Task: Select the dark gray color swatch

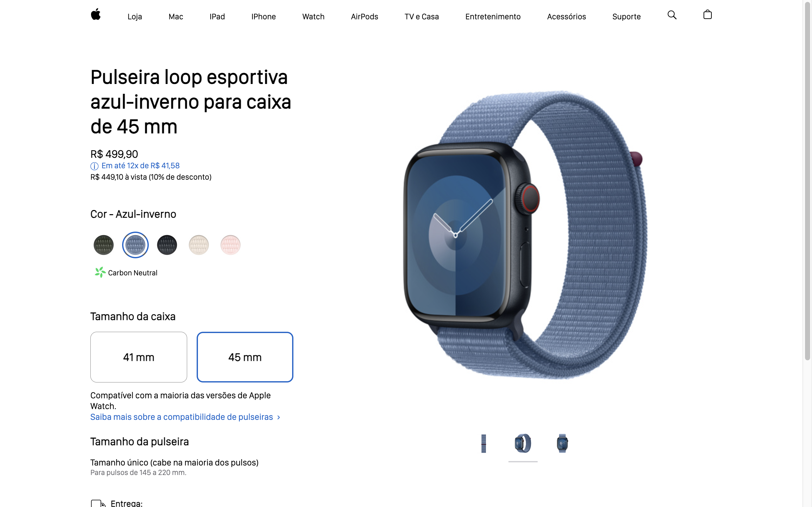Action: click(167, 244)
